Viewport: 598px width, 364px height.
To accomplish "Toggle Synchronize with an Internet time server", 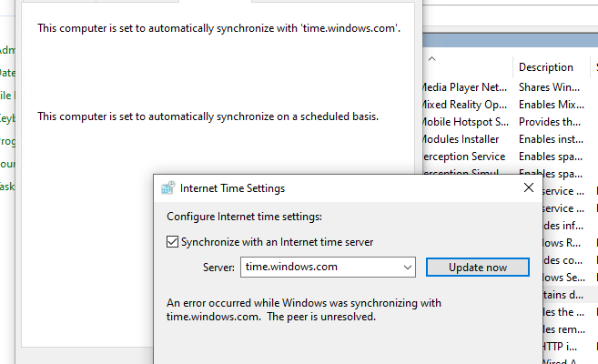I will coord(173,242).
